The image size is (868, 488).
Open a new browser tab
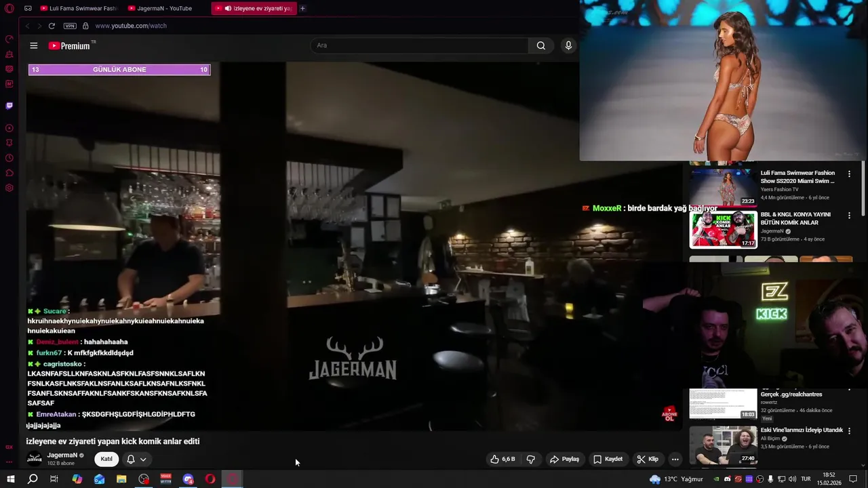[302, 8]
